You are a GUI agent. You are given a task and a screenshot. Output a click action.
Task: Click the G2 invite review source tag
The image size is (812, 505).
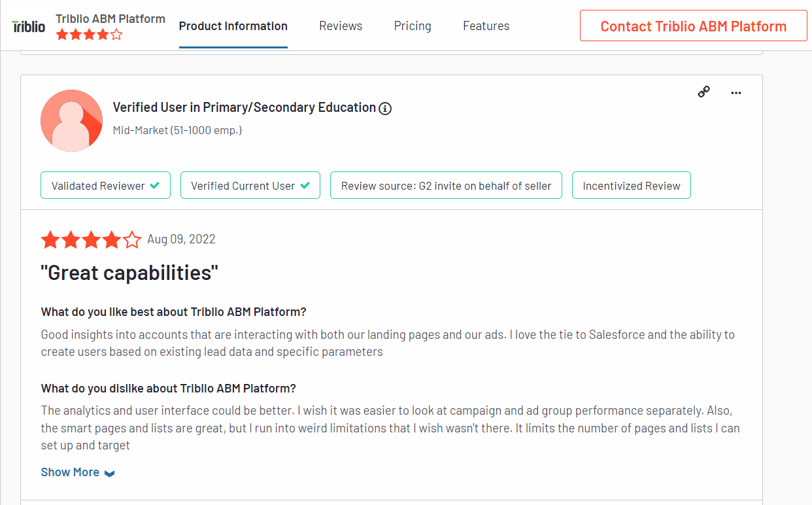tap(446, 186)
